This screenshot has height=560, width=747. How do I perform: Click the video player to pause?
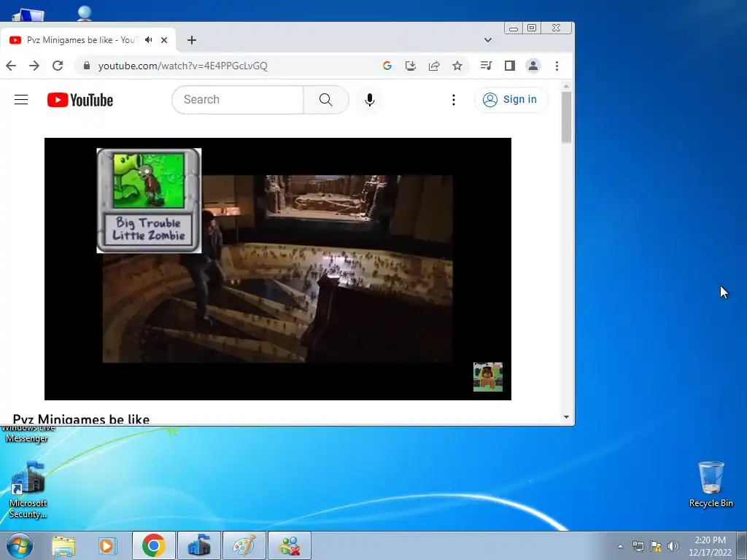278,269
